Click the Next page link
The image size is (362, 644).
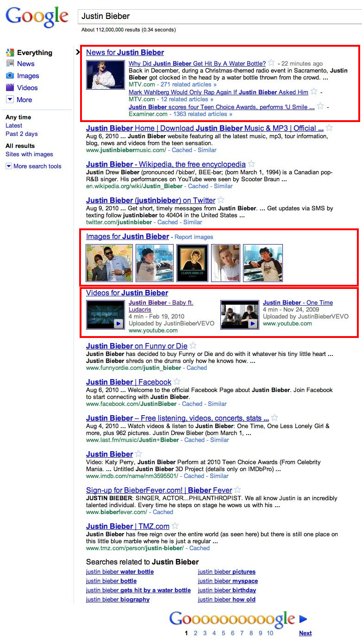pyautogui.click(x=305, y=633)
